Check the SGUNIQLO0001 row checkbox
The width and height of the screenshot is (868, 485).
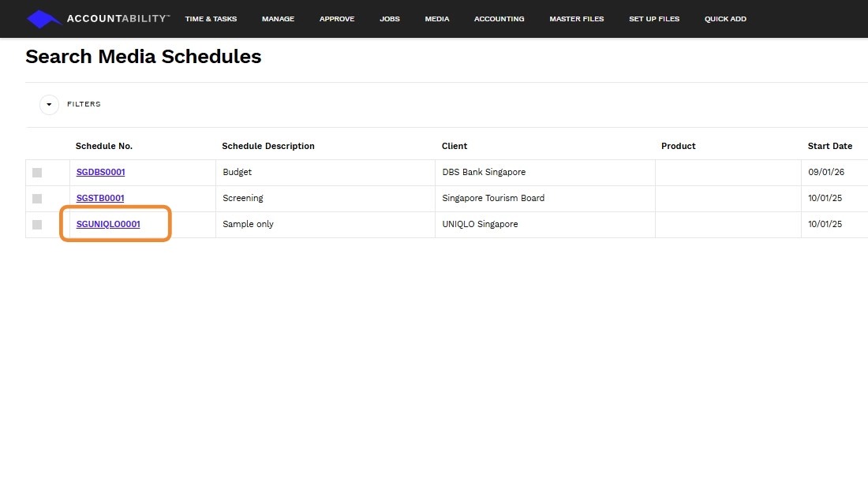click(37, 225)
